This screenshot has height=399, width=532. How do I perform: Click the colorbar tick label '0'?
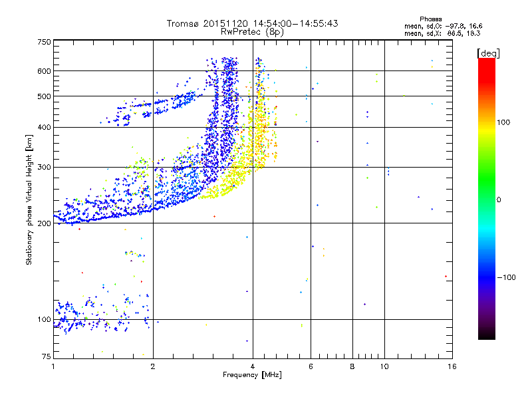[x=499, y=200]
